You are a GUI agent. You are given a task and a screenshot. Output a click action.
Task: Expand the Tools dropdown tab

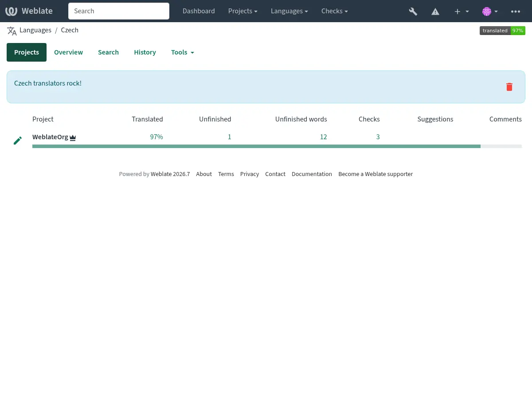(183, 52)
